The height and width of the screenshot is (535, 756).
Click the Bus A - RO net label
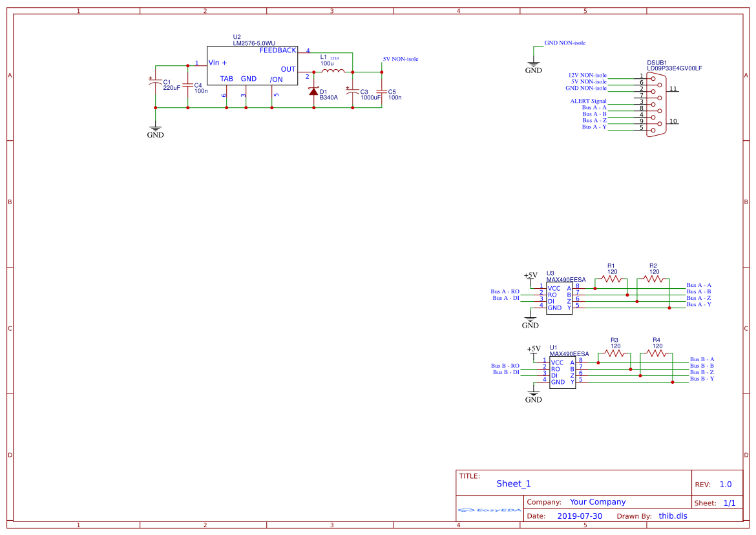505,291
